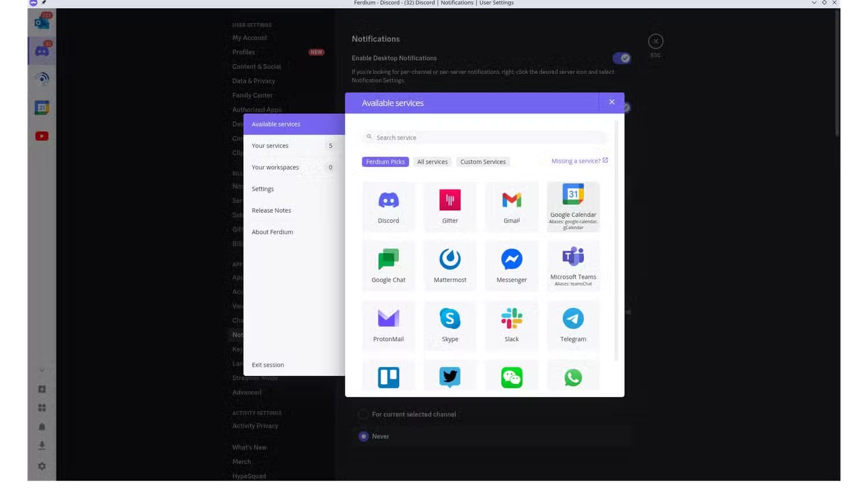Open Your workspaces in the settings menu
868x488 pixels.
tap(294, 167)
